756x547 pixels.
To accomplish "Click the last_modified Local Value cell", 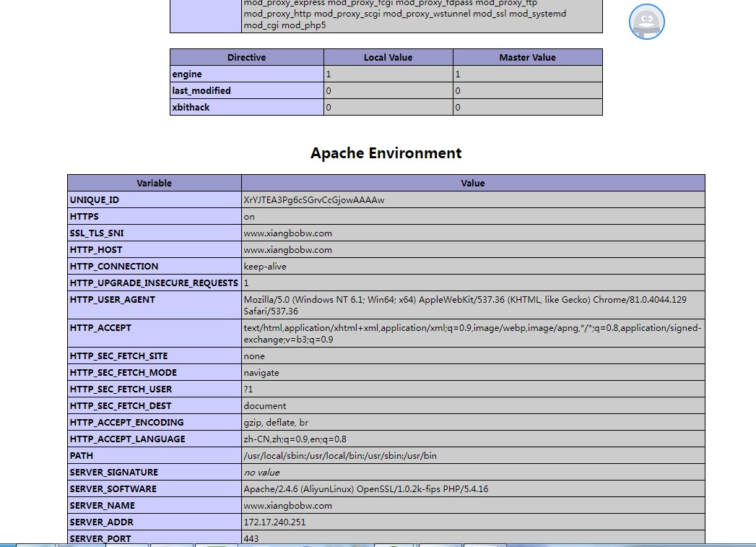I will [388, 90].
